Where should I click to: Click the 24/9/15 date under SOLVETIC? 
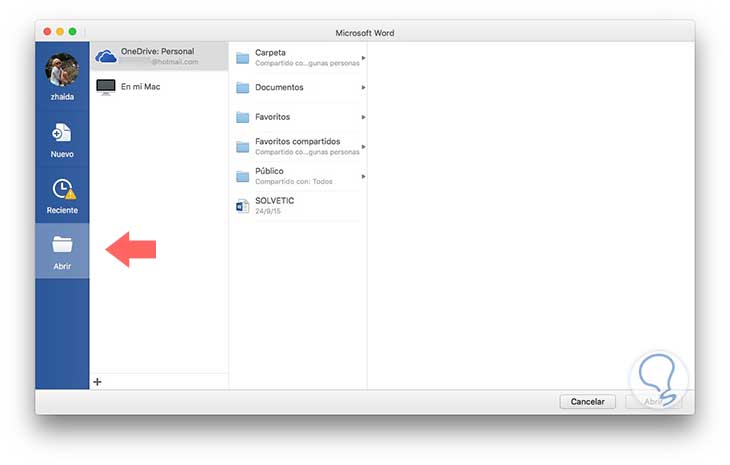pos(268,211)
